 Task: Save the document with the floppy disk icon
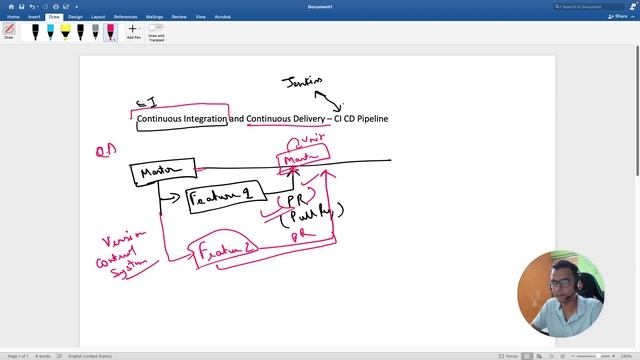point(22,7)
